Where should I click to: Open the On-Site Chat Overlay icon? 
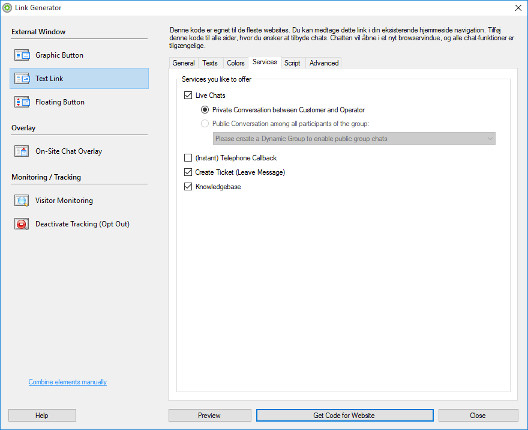point(22,151)
